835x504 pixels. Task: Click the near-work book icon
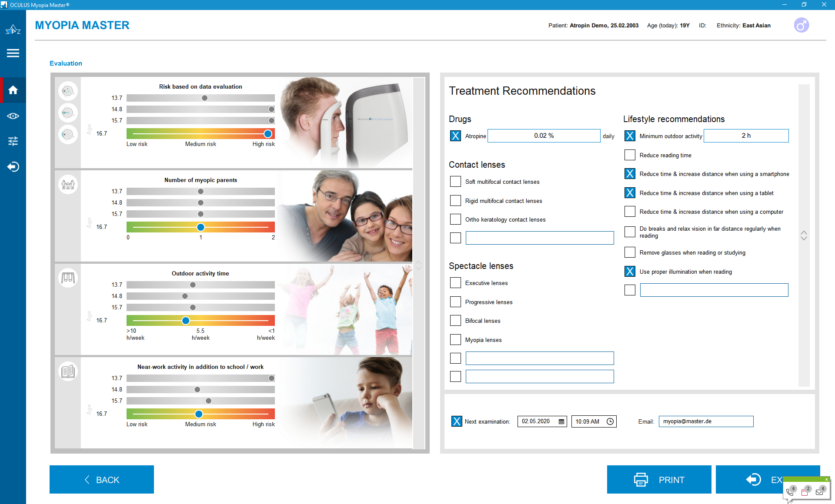click(x=68, y=371)
